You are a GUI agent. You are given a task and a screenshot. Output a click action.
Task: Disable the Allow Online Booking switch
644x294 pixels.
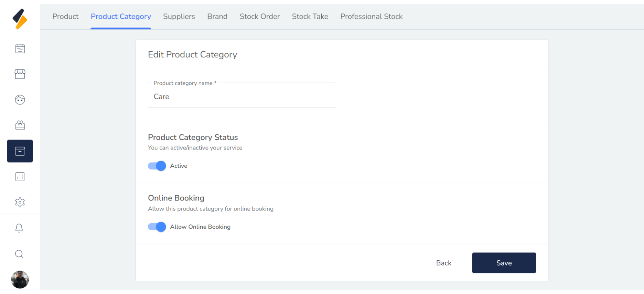pos(157,227)
